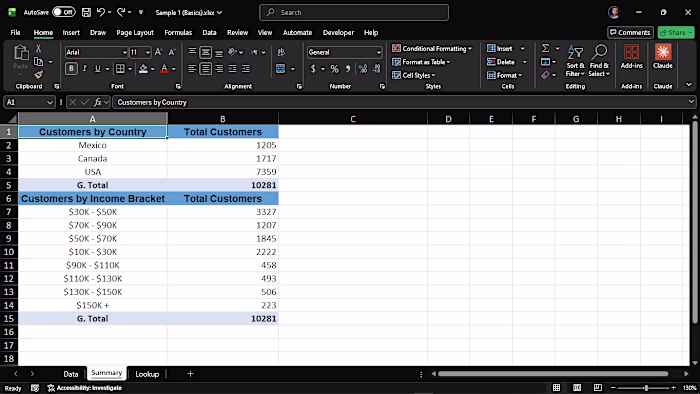The width and height of the screenshot is (700, 394).
Task: Increase font size with larger A
Action: (x=158, y=52)
